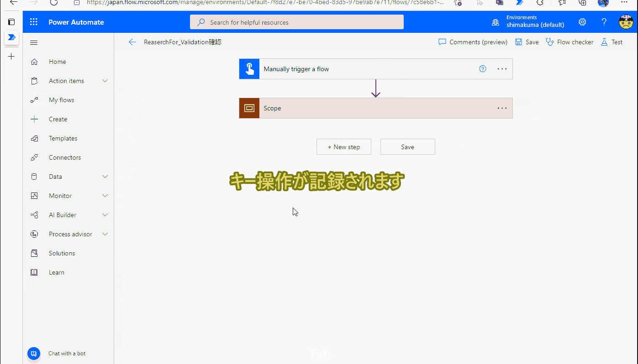
Task: Click the Help question mark in header
Action: coord(604,22)
